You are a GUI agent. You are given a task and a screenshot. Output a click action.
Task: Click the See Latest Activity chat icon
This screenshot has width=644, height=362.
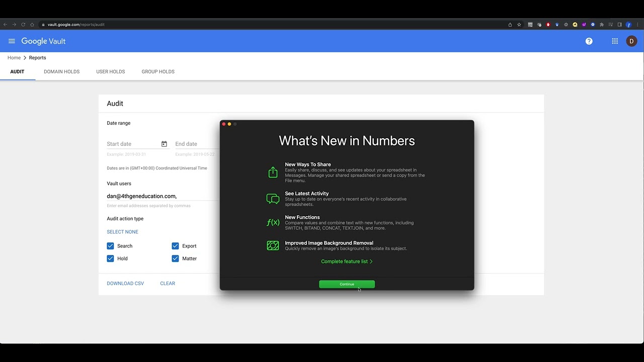tap(273, 199)
